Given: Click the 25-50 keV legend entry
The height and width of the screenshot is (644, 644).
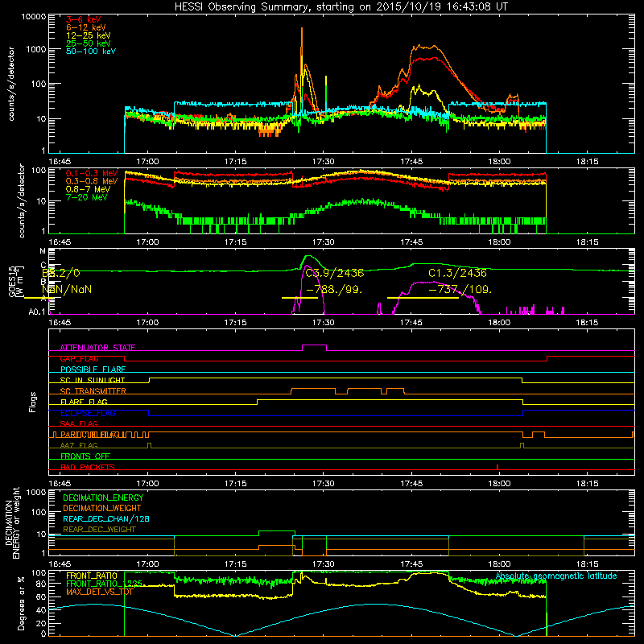Looking at the screenshot, I should pyautogui.click(x=88, y=43).
